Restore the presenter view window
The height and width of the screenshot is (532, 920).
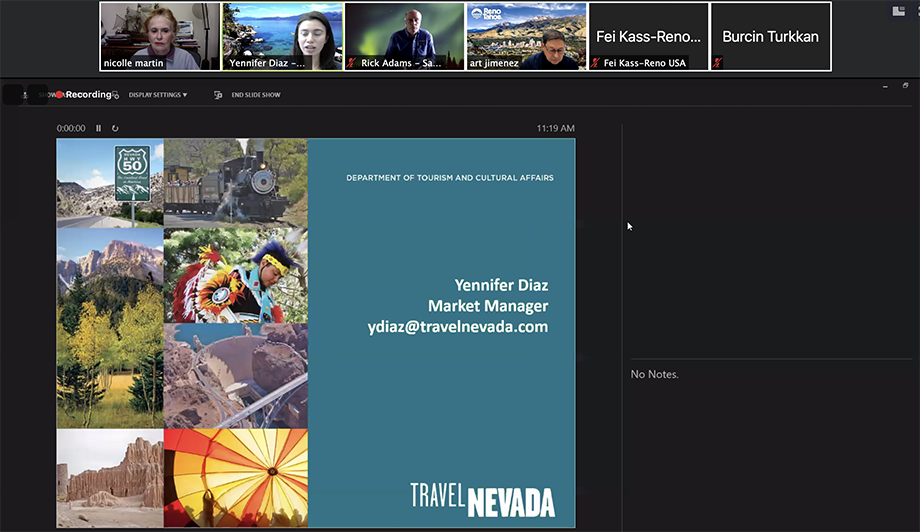pos(905,86)
